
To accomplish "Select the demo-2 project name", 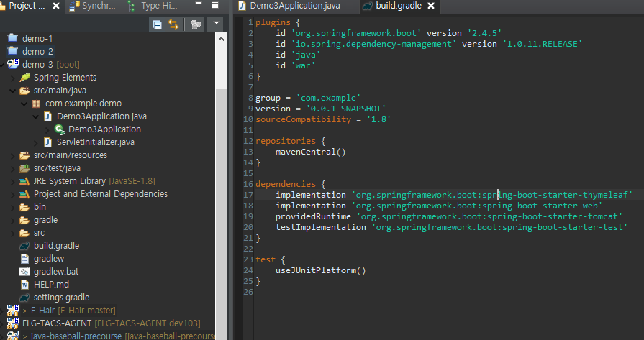I will (37, 51).
